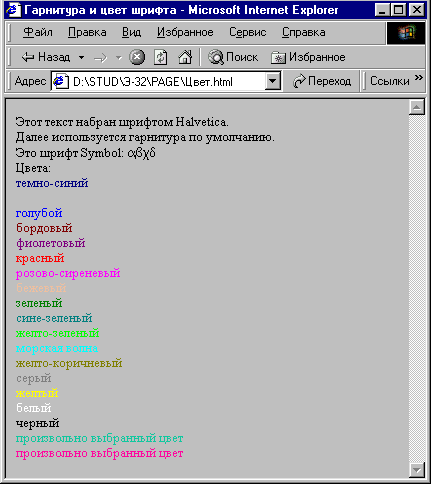Image resolution: width=431 pixels, height=484 pixels.
Task: Open the Back history dropdown arrow
Action: pyautogui.click(x=81, y=58)
